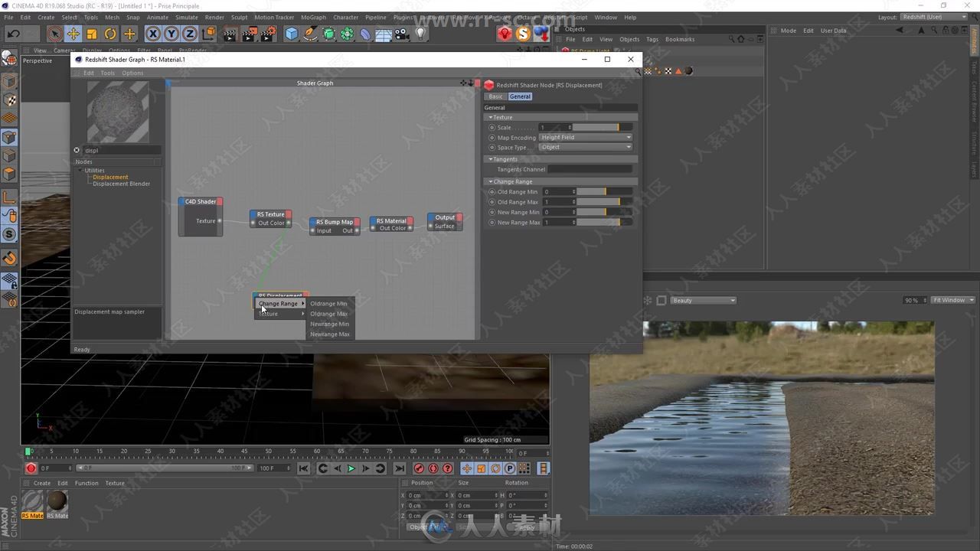Viewport: 980px width, 551px height.
Task: Open the spline Pen tool
Action: (x=310, y=34)
